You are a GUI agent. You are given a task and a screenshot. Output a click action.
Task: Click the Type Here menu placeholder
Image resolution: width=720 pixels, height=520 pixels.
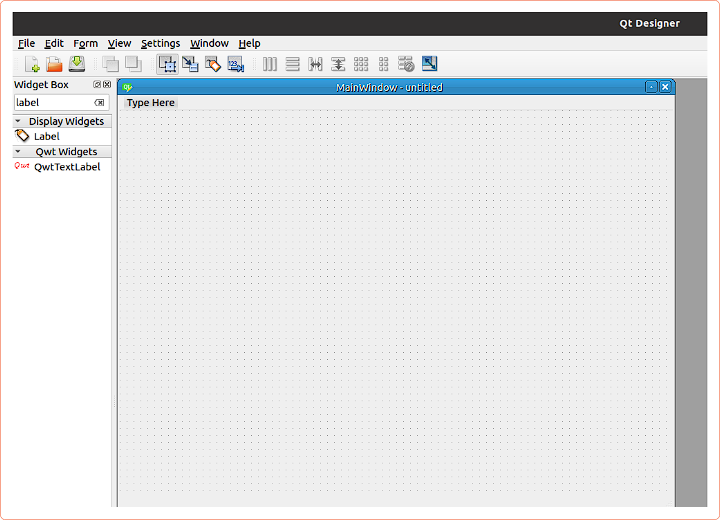pos(150,103)
